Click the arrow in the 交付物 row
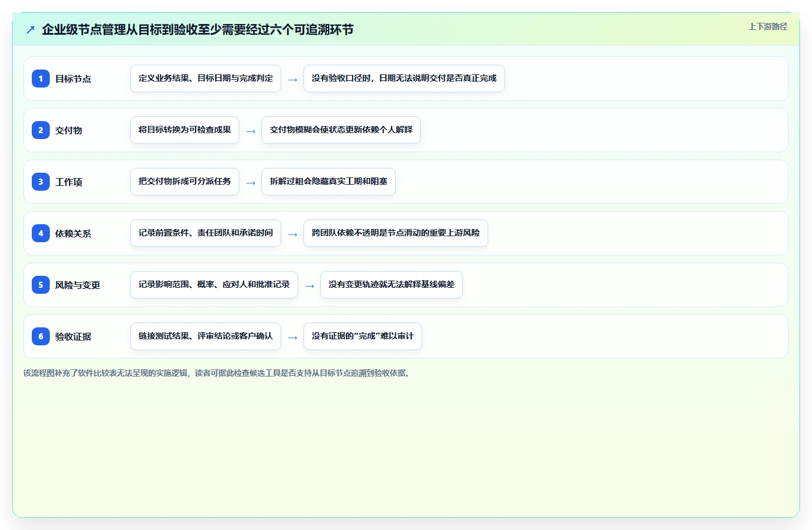 (x=251, y=131)
